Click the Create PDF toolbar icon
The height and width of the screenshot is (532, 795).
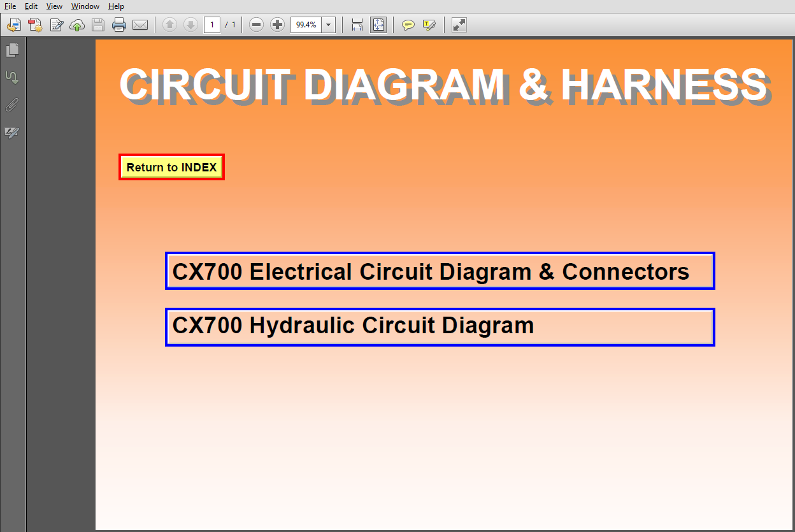pyautogui.click(x=35, y=25)
